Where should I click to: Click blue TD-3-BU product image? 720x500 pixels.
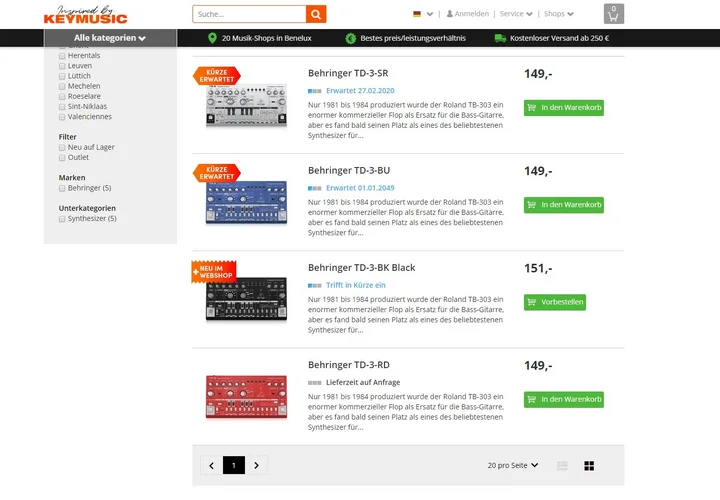pos(246,202)
